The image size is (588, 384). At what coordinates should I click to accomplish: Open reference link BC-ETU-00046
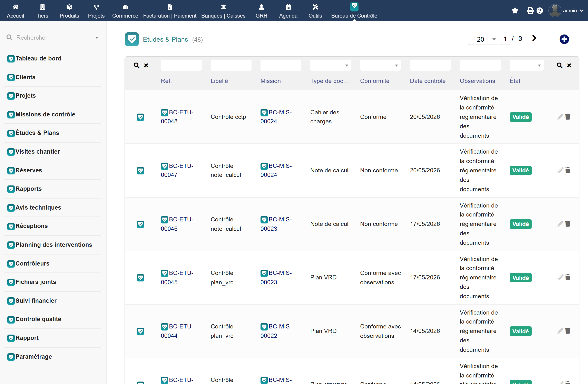tap(177, 224)
